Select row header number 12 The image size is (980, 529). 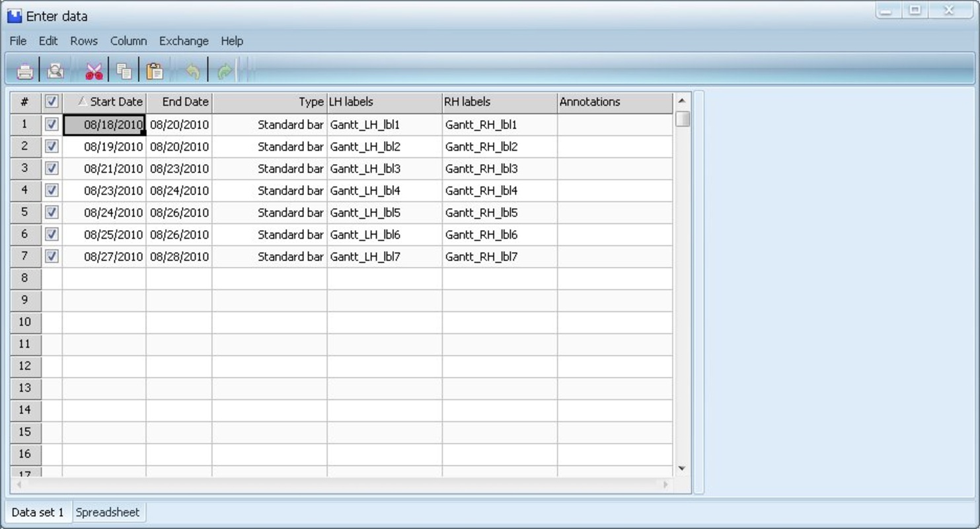(25, 366)
